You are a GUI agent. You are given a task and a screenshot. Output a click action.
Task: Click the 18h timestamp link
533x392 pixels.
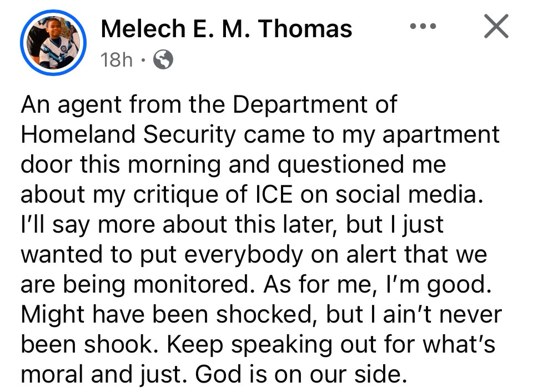pos(116,60)
